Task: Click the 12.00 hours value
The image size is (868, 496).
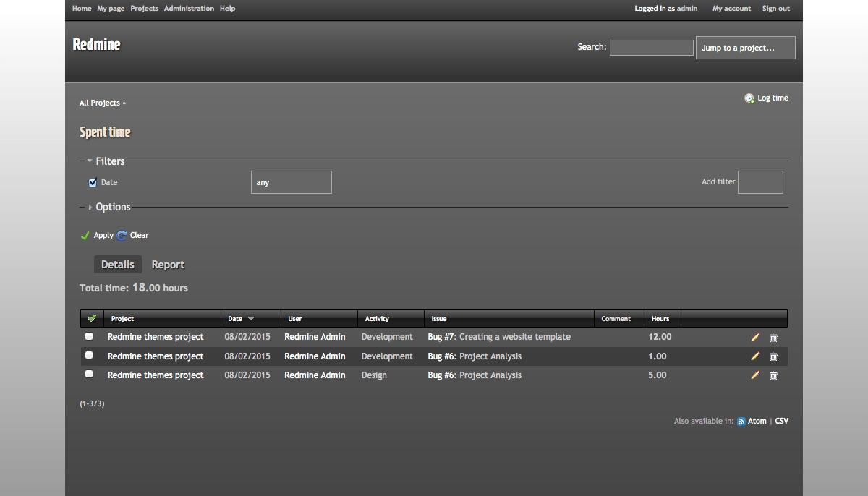Action: tap(660, 337)
